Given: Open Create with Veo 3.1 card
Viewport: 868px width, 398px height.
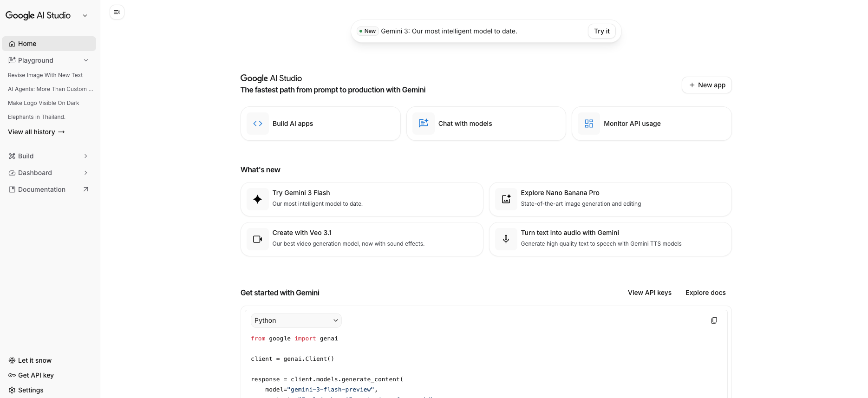Looking at the screenshot, I should pos(362,239).
